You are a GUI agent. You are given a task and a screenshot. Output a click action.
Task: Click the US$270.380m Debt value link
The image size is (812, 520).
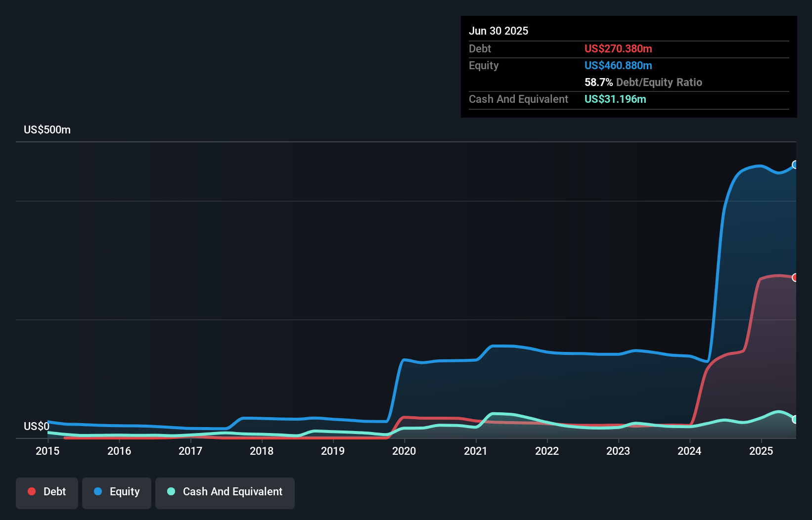tap(618, 48)
